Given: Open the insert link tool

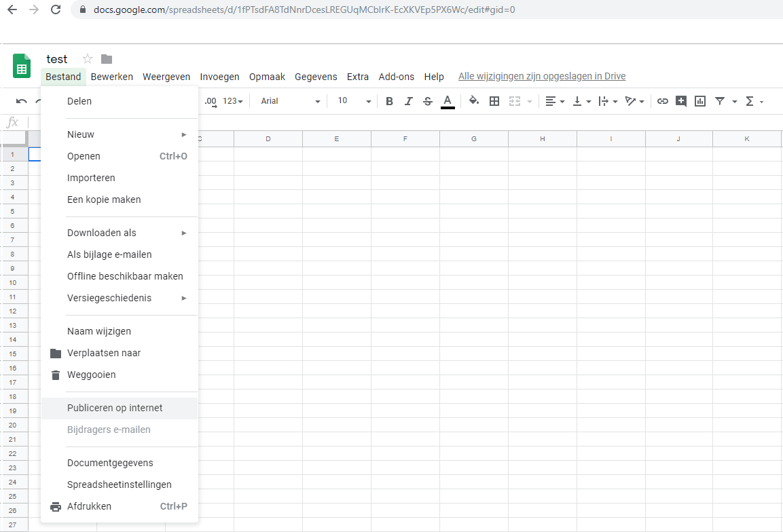Looking at the screenshot, I should point(663,100).
